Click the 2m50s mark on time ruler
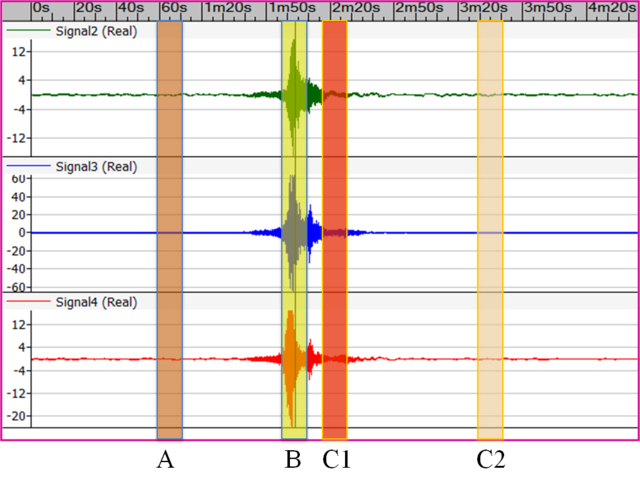 pos(420,8)
